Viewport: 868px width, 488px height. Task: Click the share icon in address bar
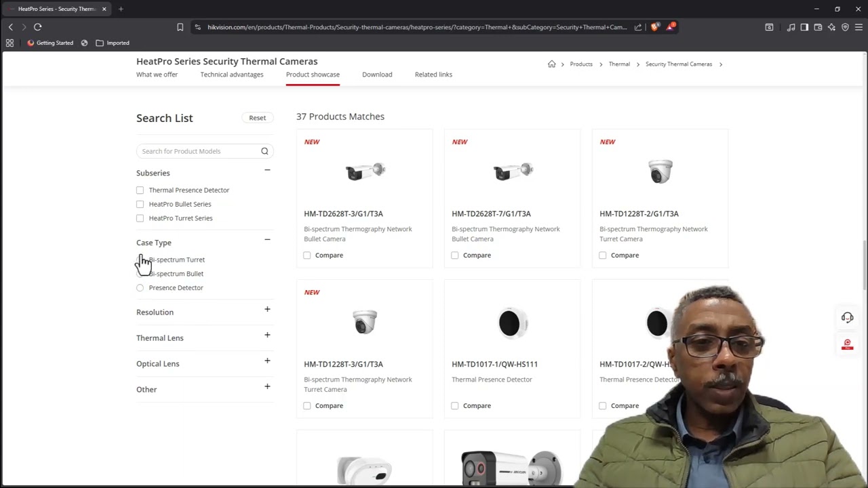tap(638, 27)
